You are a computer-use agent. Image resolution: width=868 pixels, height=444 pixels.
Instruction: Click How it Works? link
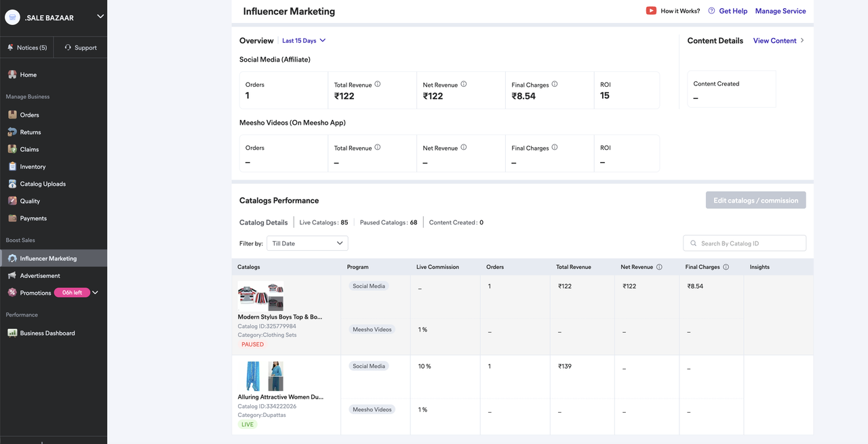[680, 11]
